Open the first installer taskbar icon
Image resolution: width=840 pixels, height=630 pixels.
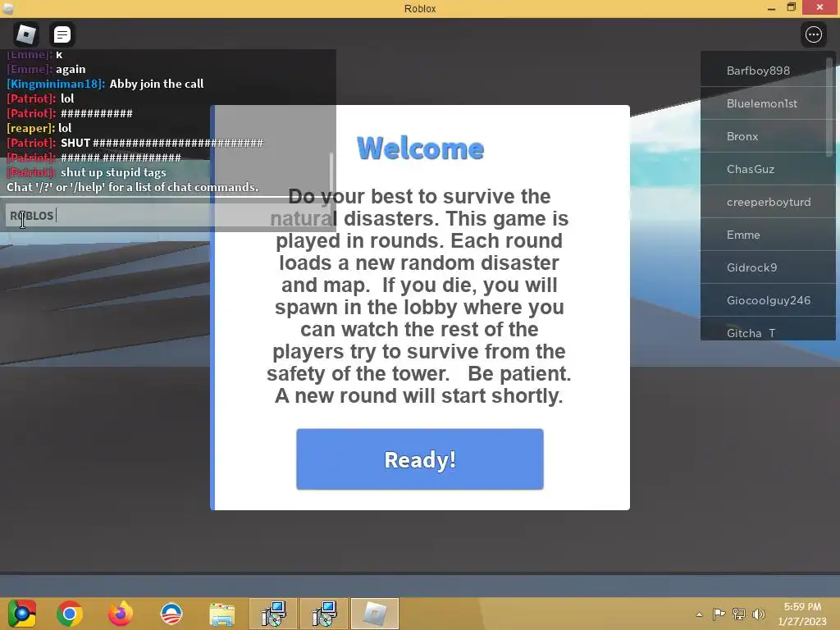point(273,614)
